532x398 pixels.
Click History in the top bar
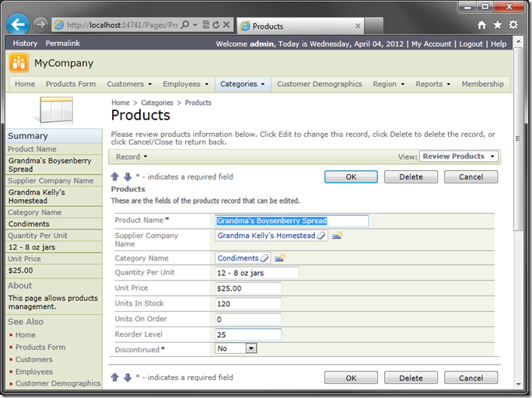[x=25, y=44]
